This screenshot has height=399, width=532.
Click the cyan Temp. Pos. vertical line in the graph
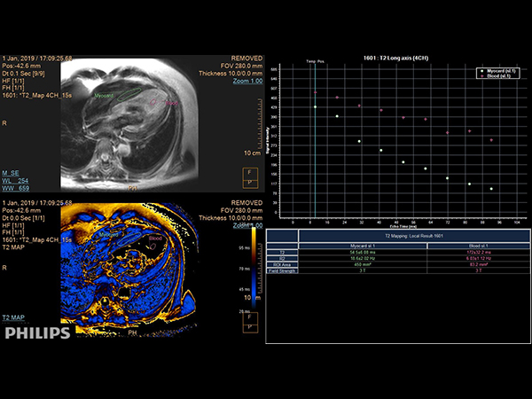(315, 141)
